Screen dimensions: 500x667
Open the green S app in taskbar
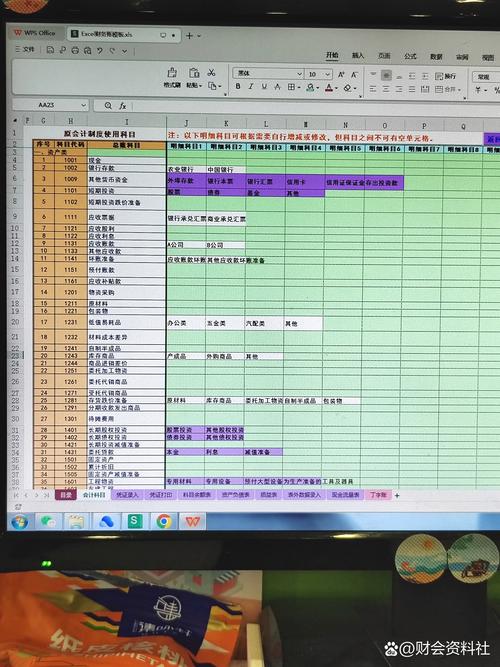pyautogui.click(x=135, y=521)
